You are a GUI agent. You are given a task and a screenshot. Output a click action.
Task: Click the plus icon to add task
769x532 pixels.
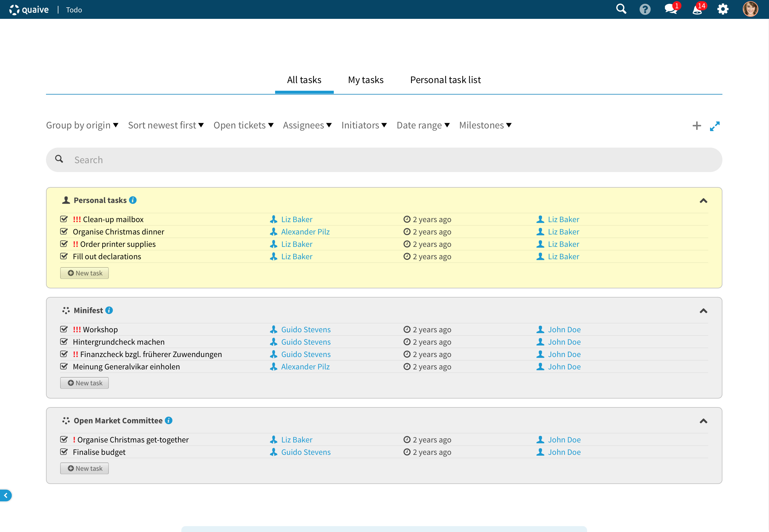(696, 126)
